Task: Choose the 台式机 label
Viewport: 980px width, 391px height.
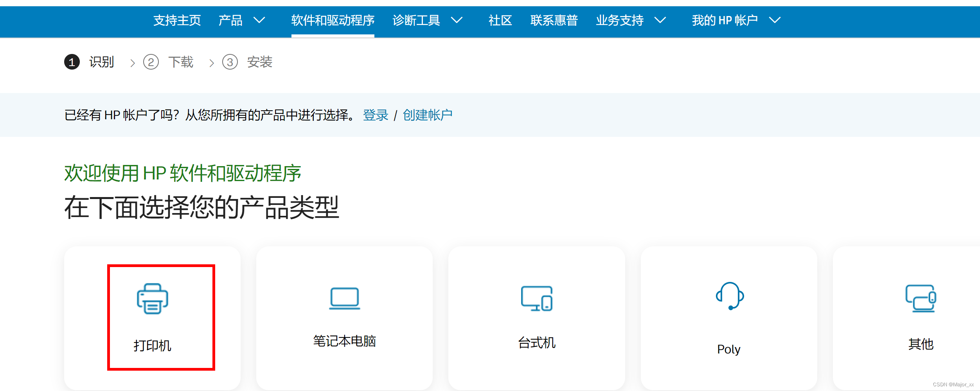Action: pos(537,343)
